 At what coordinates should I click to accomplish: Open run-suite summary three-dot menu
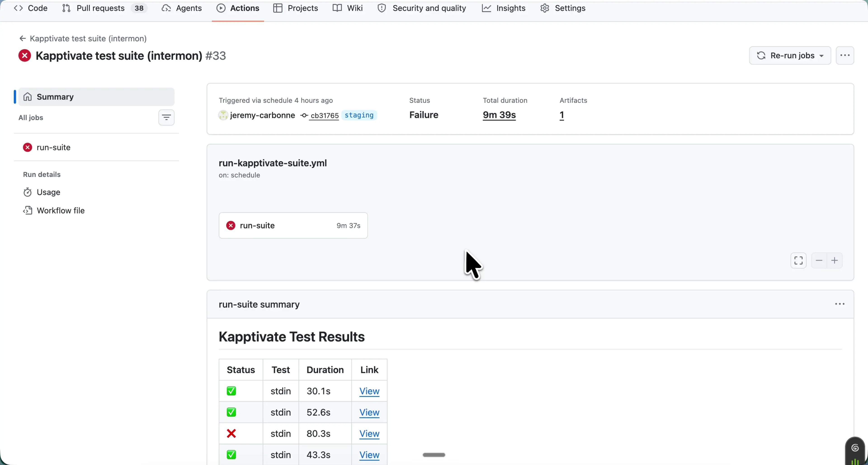[x=839, y=304]
